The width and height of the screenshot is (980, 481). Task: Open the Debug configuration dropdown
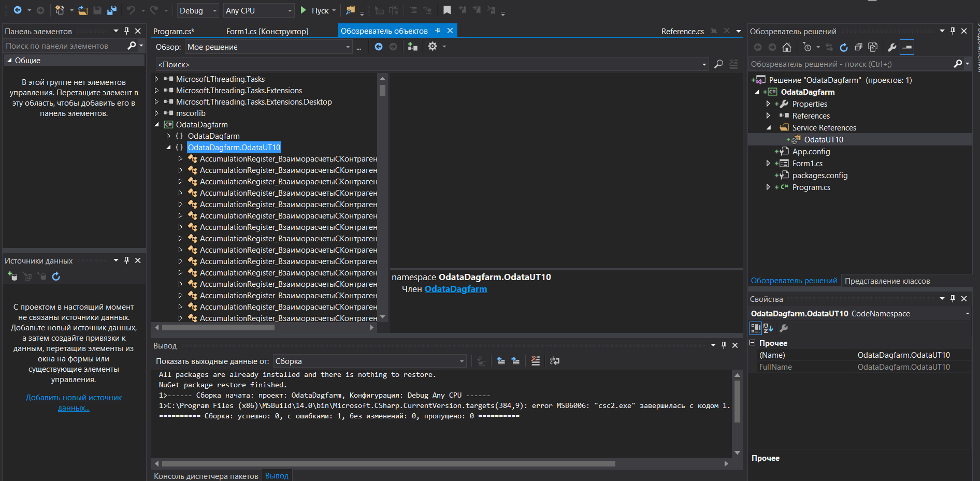coord(199,10)
